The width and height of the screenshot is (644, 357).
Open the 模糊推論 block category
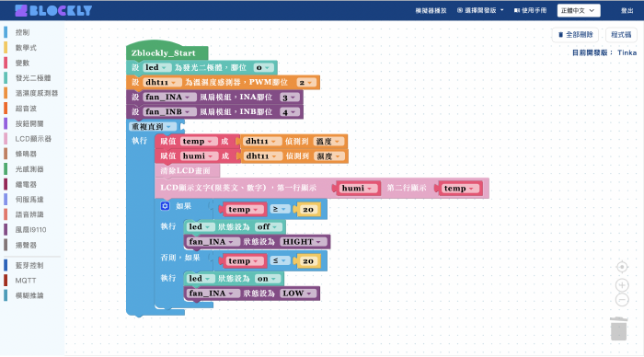29,295
